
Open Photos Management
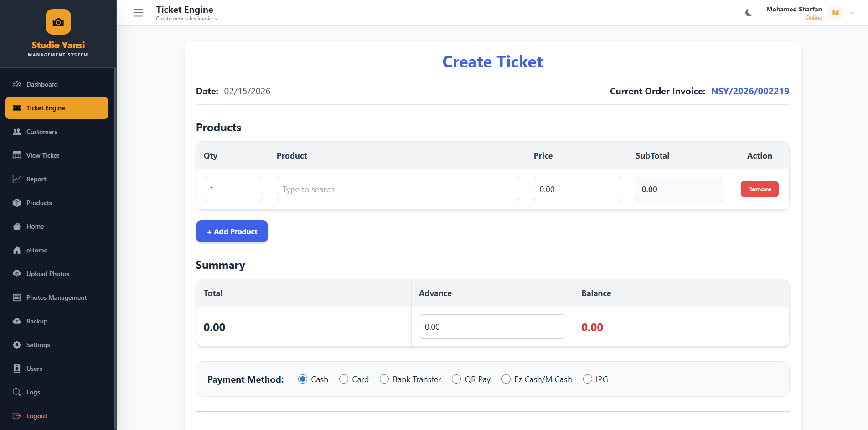coord(56,297)
